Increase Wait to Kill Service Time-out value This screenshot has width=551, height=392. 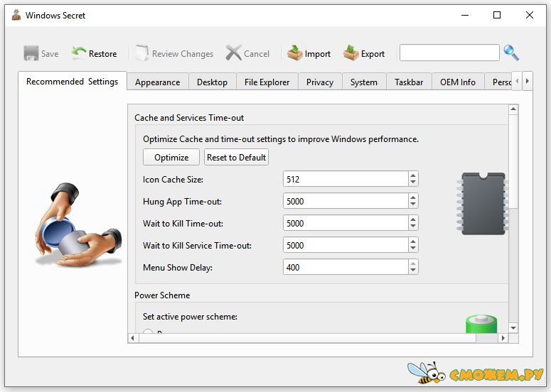[x=413, y=241]
